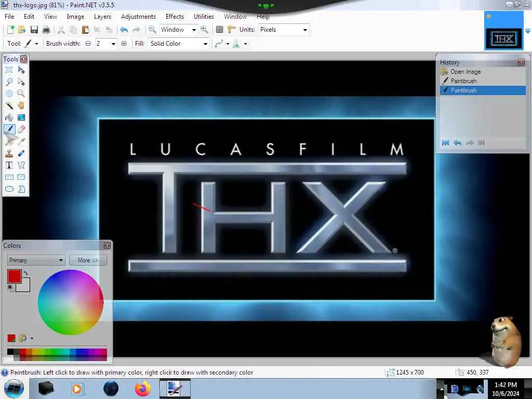
Task: Open the Edit menu
Action: (29, 16)
